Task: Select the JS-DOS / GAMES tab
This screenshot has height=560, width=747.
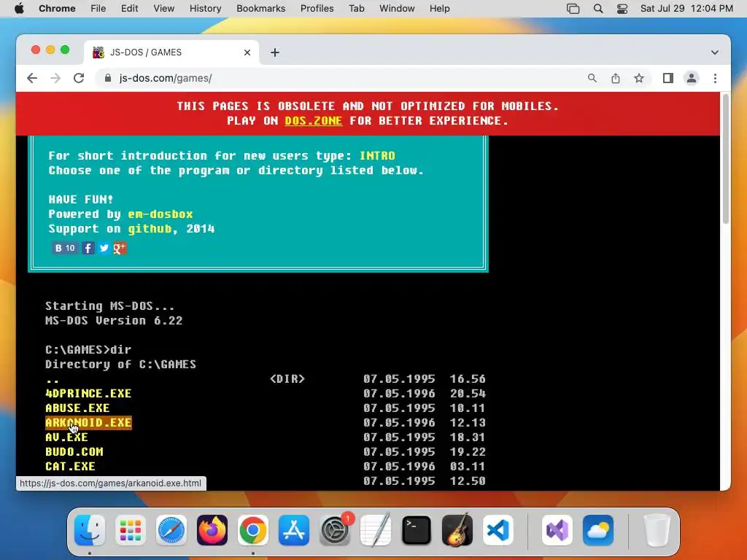Action: [x=171, y=52]
